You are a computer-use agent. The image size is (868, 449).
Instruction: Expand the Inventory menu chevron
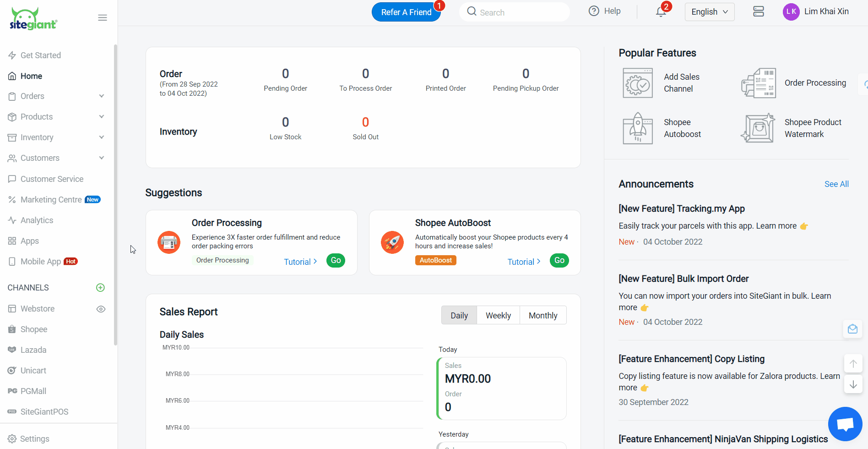coord(102,137)
